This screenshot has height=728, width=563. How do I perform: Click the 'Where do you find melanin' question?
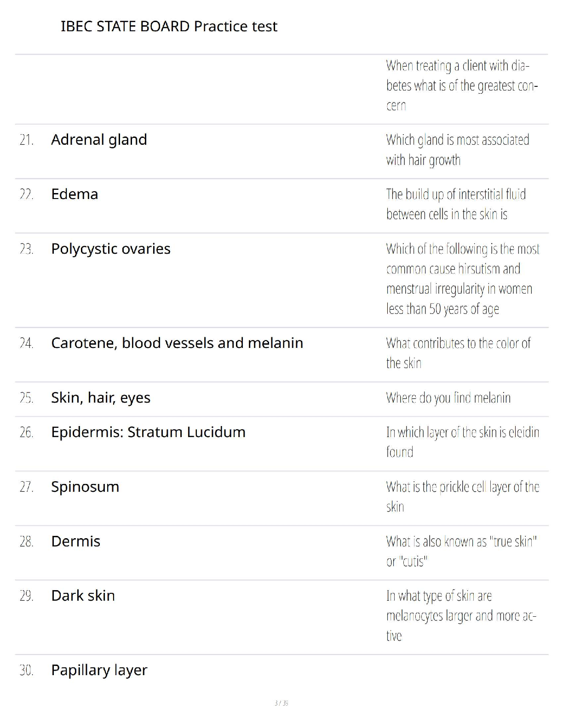pos(448,398)
